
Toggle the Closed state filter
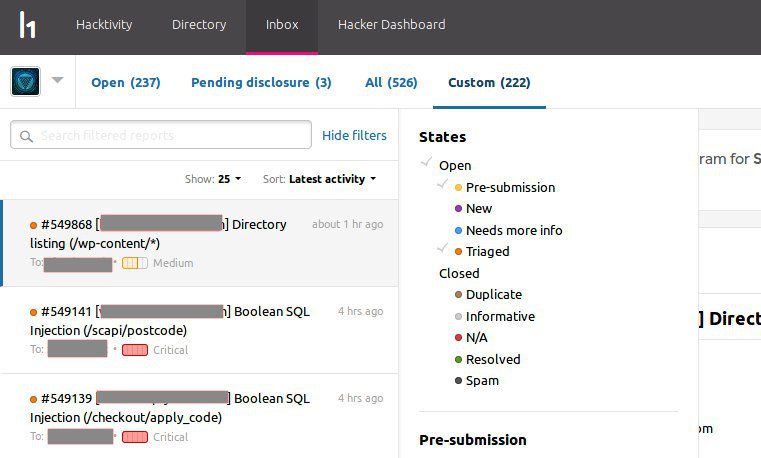click(x=459, y=274)
